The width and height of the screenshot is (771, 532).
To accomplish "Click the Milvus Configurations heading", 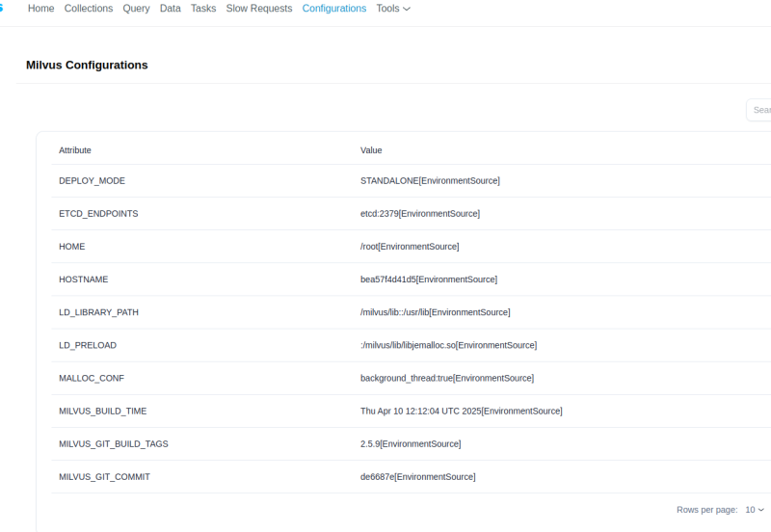I will (x=87, y=66).
